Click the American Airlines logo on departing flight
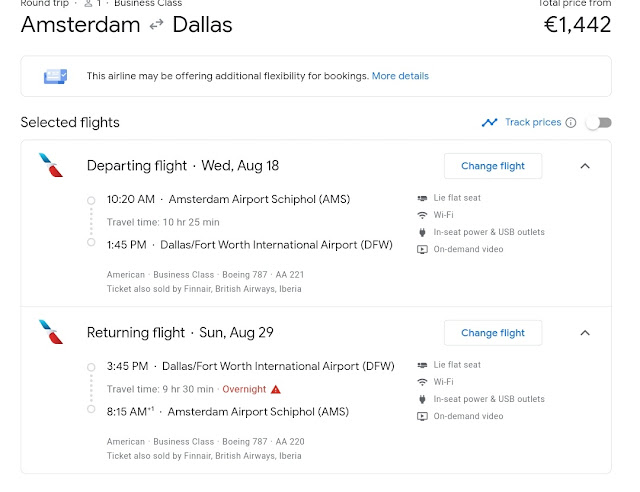This screenshot has height=492, width=640. (50, 165)
